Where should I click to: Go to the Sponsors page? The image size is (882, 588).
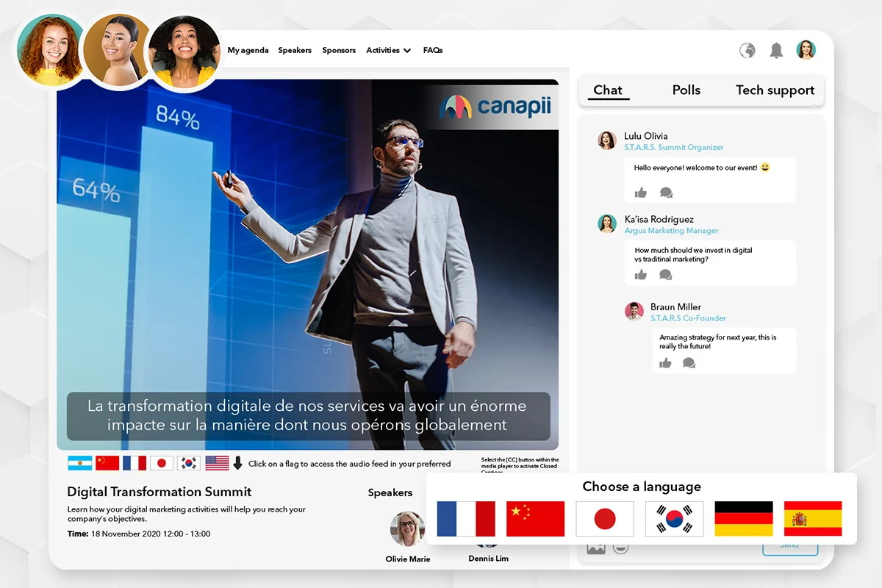(339, 50)
